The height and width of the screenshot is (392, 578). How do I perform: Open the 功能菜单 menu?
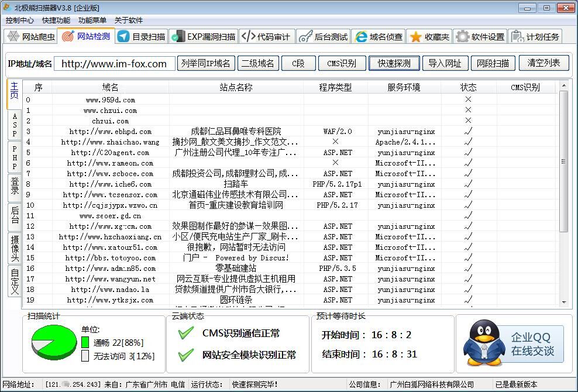92,20
